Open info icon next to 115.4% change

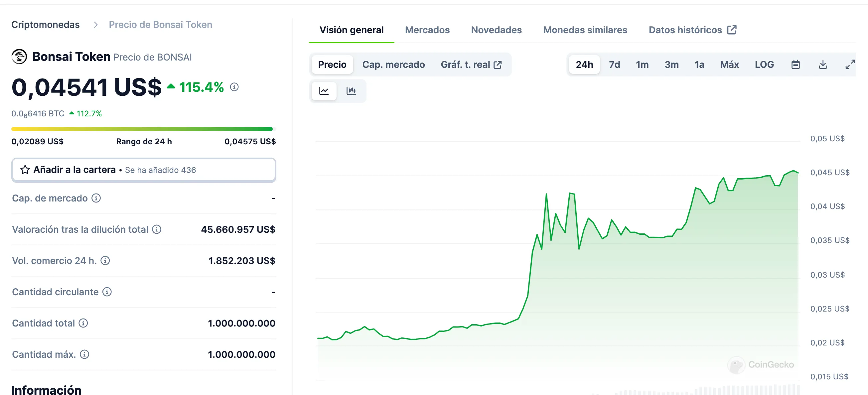pyautogui.click(x=234, y=87)
